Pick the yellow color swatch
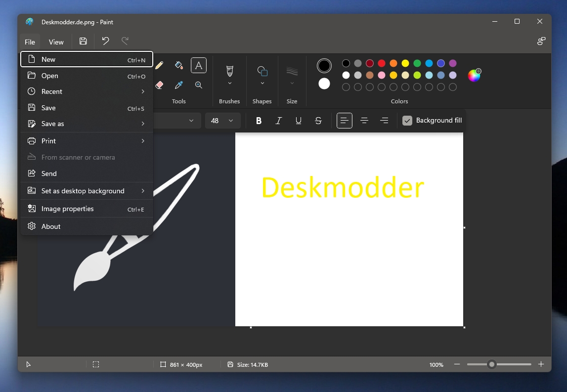The height and width of the screenshot is (392, 567). 405,63
